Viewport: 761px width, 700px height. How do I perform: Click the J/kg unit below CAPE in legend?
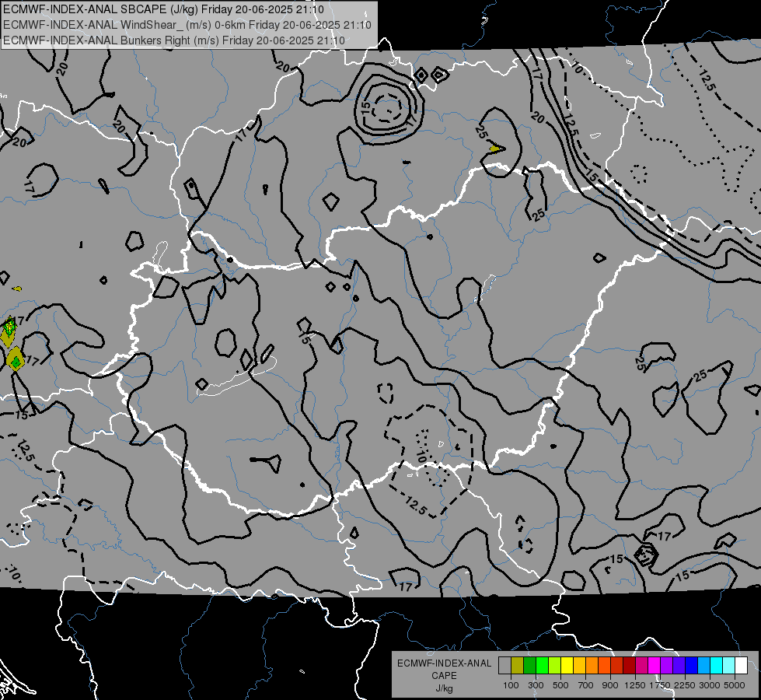pyautogui.click(x=444, y=688)
